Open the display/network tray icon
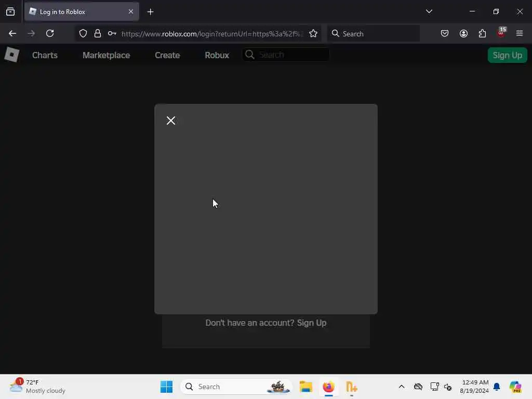The height and width of the screenshot is (399, 532). (434, 387)
